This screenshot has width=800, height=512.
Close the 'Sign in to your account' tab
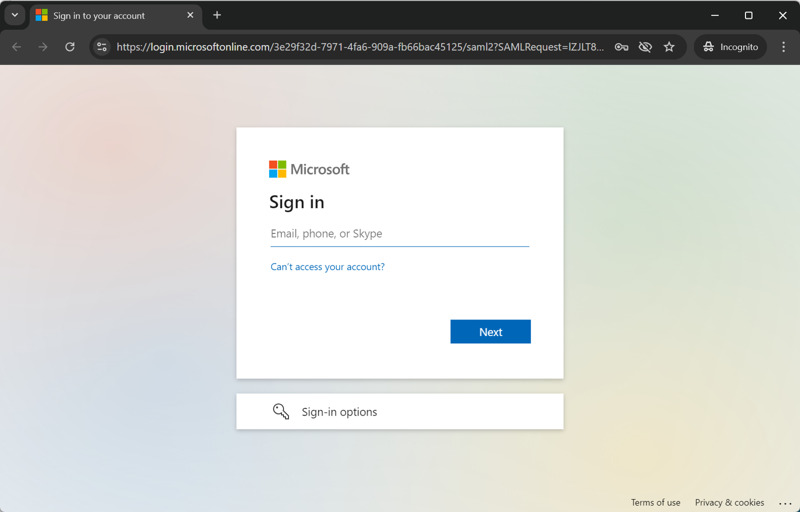190,15
